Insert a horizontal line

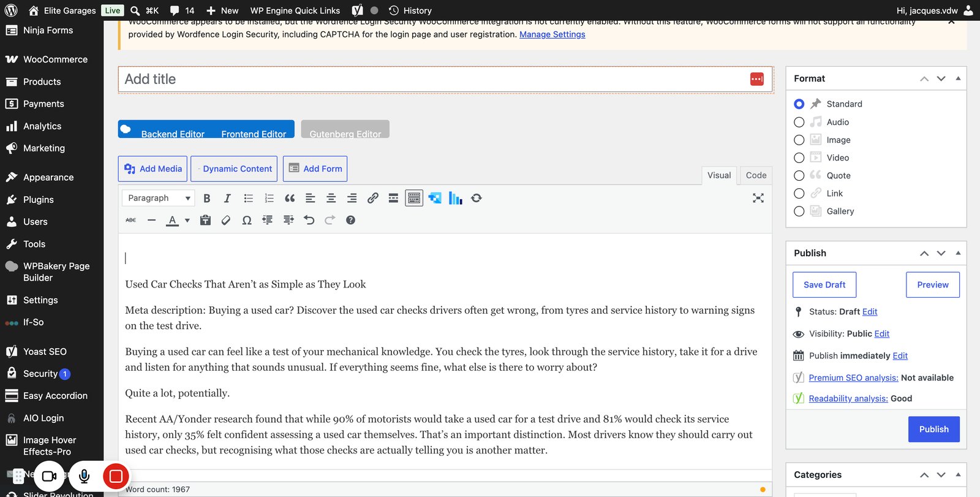[x=151, y=220]
